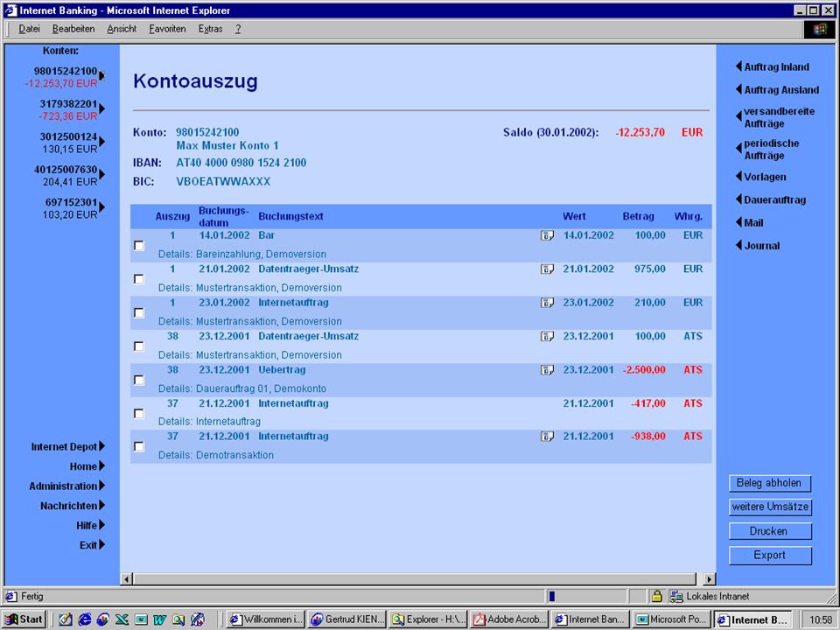Open the Datei menu

[x=29, y=29]
